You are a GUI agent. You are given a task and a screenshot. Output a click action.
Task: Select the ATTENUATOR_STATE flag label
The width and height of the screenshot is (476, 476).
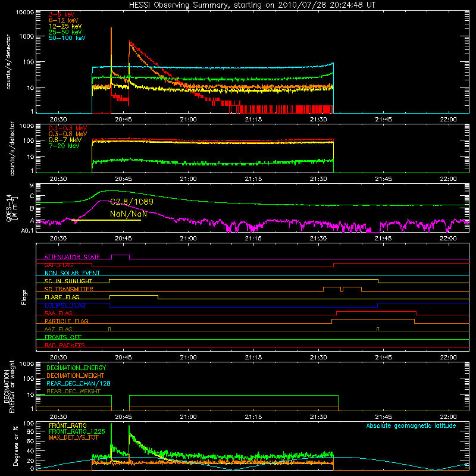tap(72, 257)
